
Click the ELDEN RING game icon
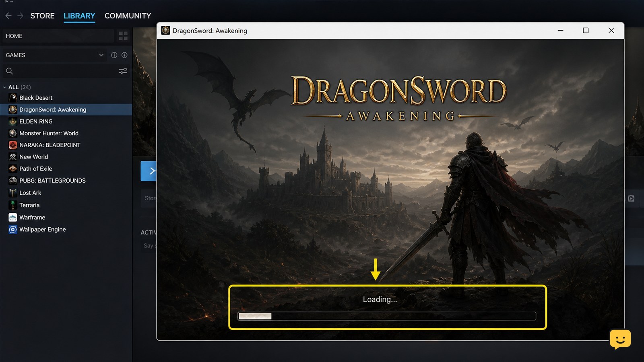[13, 121]
